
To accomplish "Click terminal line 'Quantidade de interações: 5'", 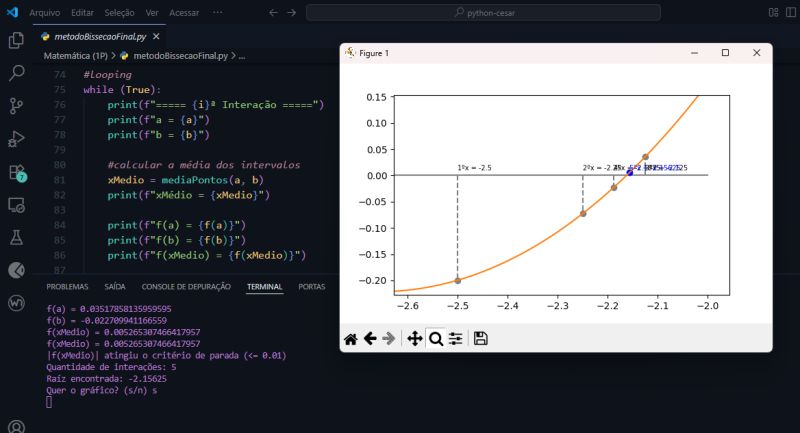I will point(111,367).
